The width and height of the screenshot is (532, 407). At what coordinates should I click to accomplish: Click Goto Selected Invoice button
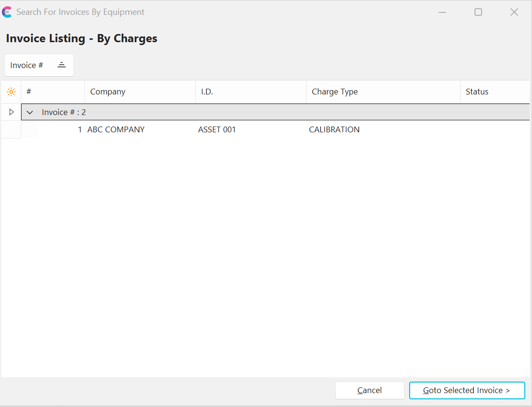click(x=467, y=390)
